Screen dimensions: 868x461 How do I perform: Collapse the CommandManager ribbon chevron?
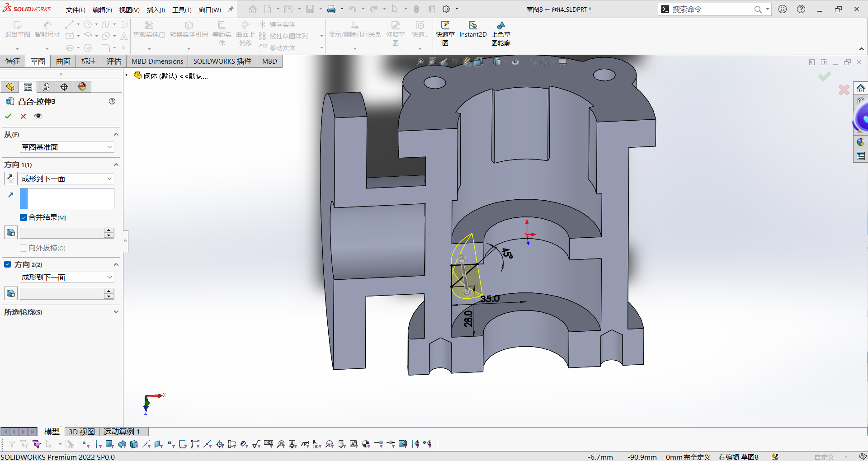click(x=862, y=49)
